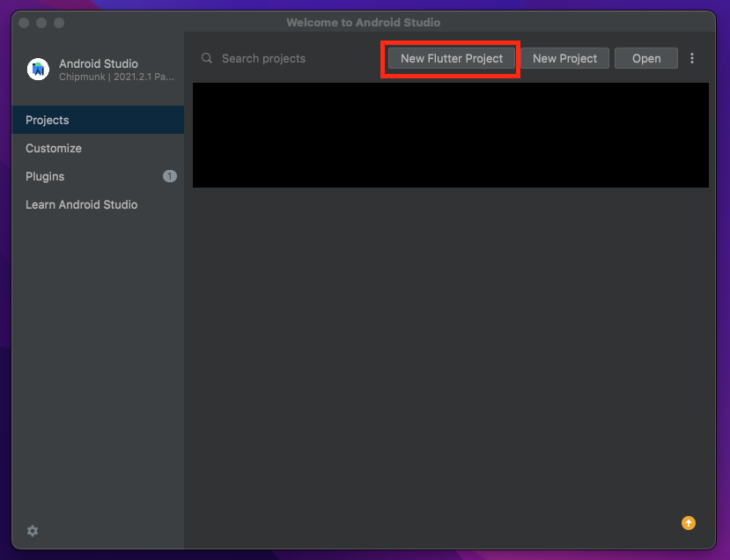This screenshot has height=560, width=730.
Task: Click the Plugins update count badge
Action: pos(169,176)
